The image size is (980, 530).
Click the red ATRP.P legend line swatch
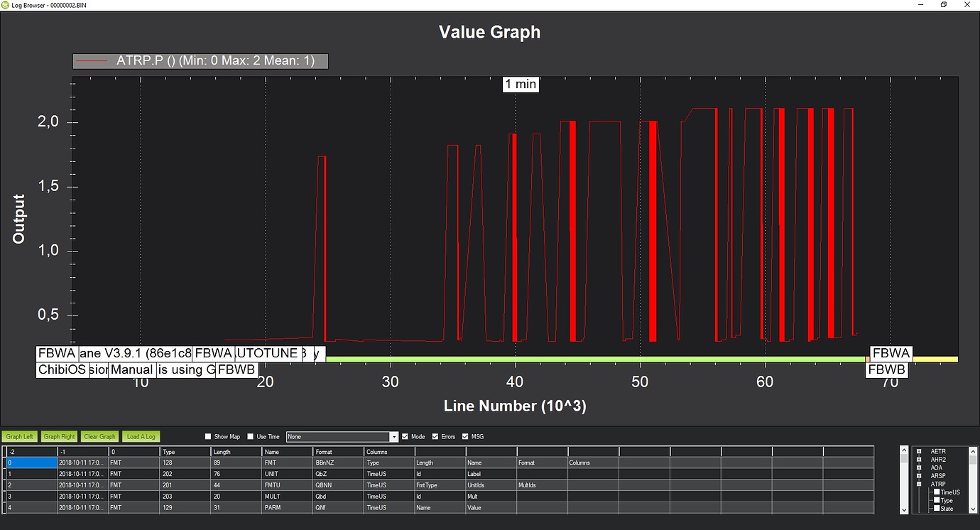92,61
